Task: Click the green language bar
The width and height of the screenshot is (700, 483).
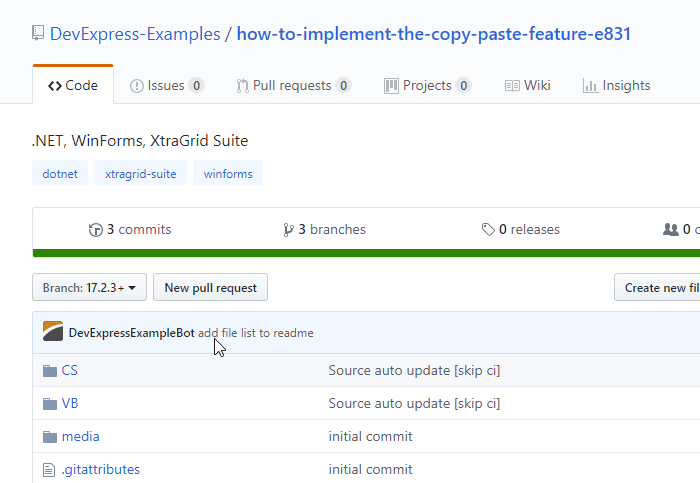Action: point(366,253)
